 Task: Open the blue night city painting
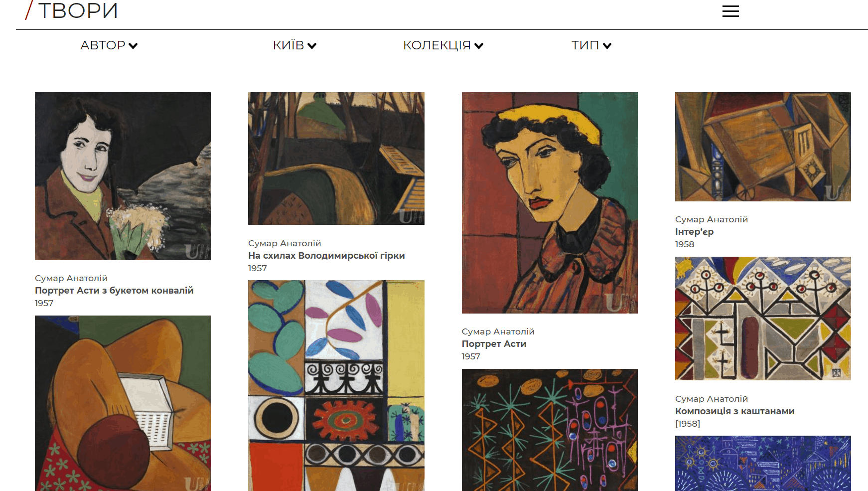[x=763, y=463]
